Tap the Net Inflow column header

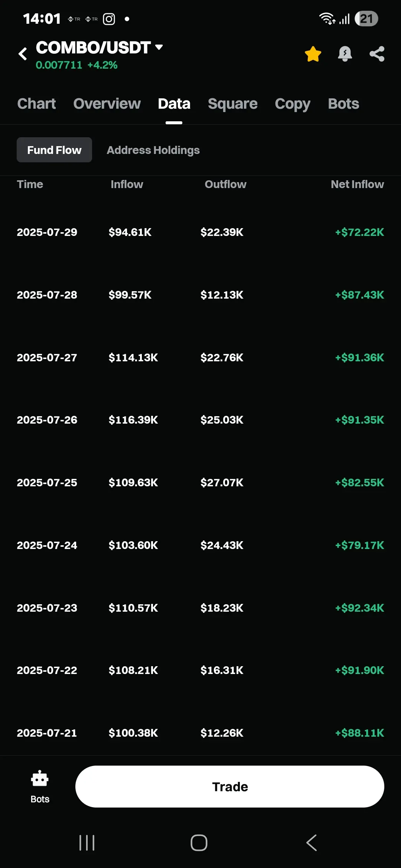click(357, 184)
